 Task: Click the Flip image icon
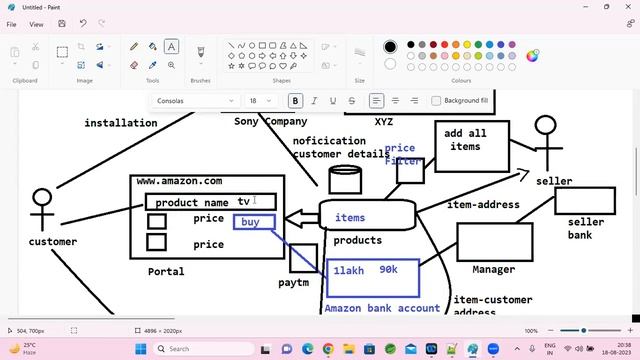coord(100,65)
